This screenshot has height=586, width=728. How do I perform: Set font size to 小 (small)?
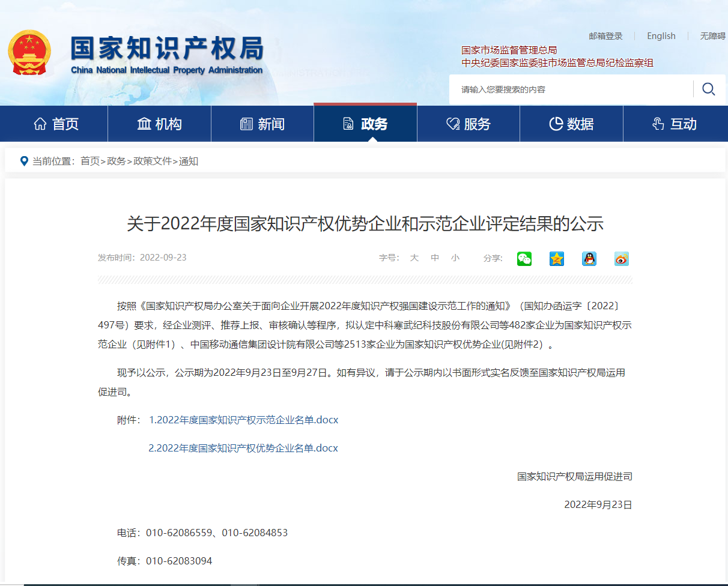(455, 258)
